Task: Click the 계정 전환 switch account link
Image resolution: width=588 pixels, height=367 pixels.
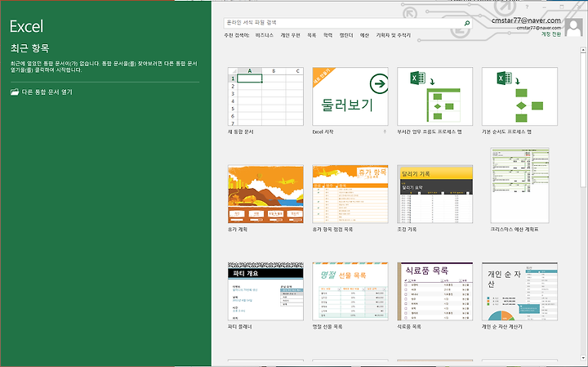Action: pos(551,34)
